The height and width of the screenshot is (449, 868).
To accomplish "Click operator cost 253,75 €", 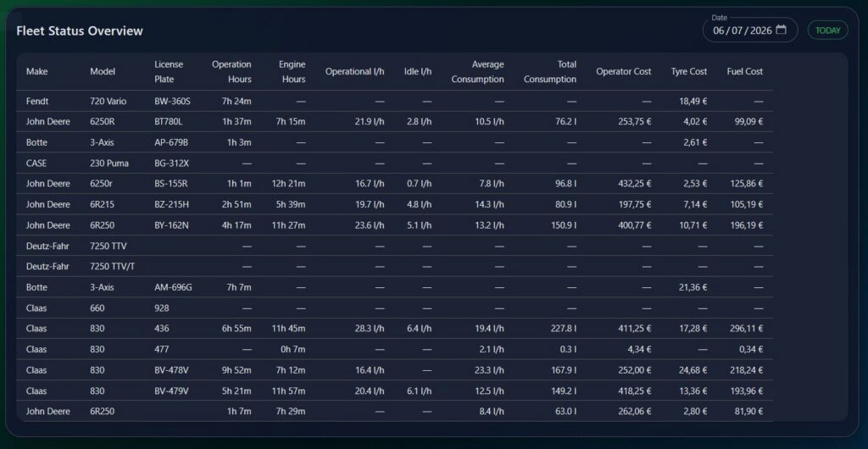I will pyautogui.click(x=635, y=122).
